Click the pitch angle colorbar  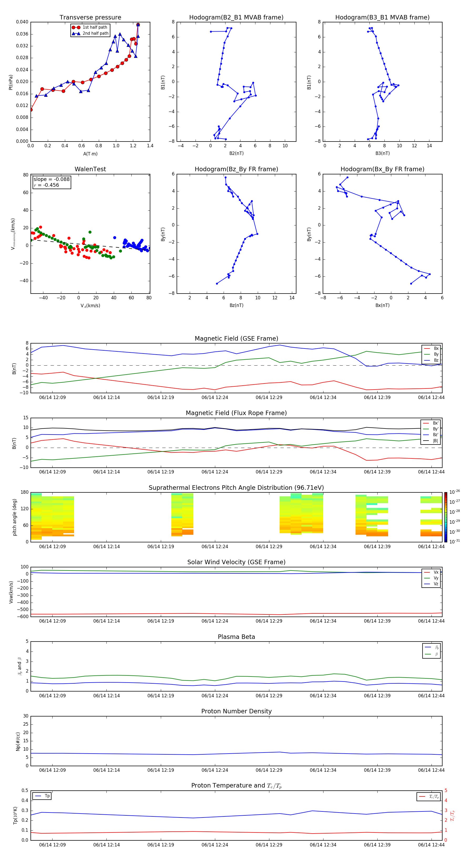(446, 517)
